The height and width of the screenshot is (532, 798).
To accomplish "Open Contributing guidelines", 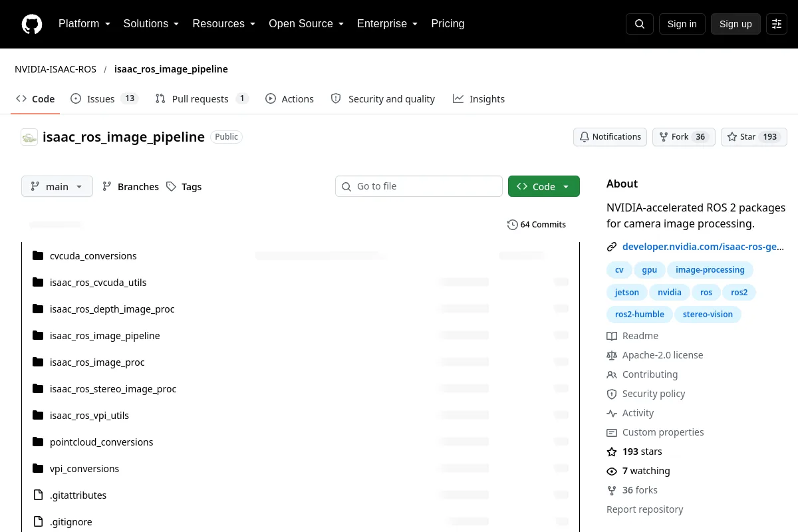I will [642, 375].
